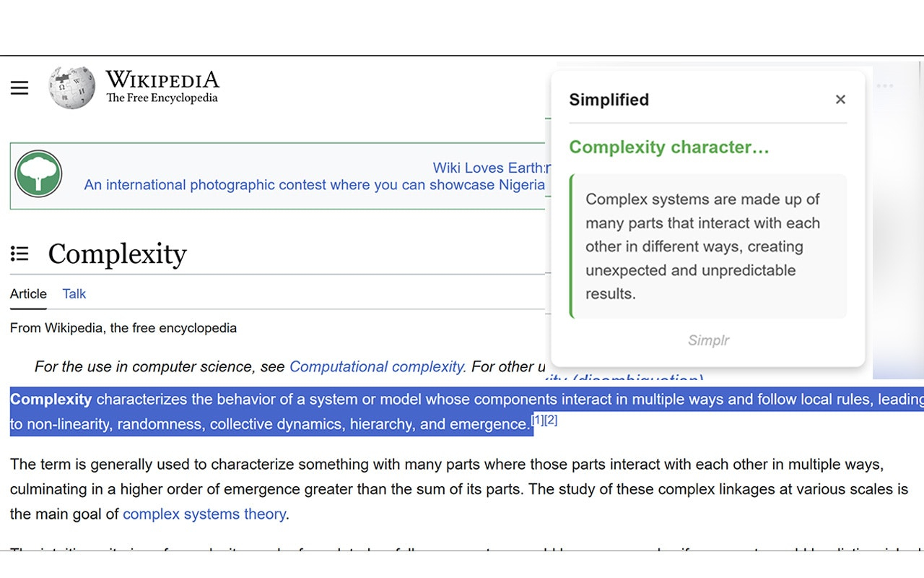Click the Wiki Loves Earth tree icon

(x=38, y=175)
